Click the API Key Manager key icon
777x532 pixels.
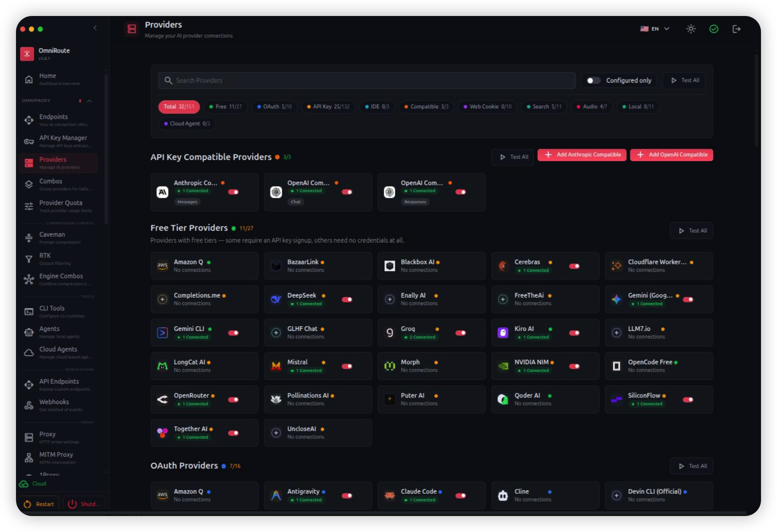(29, 142)
